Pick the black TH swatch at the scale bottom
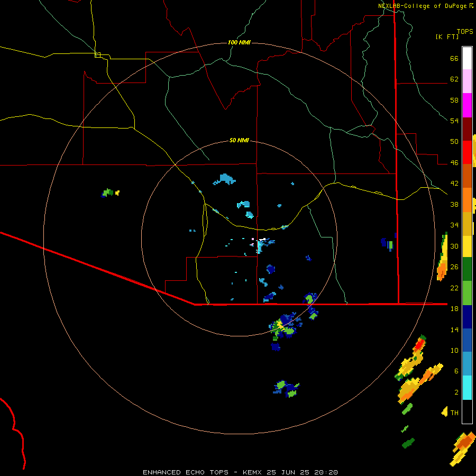Viewport: 476px width, 476px height. pyautogui.click(x=467, y=411)
